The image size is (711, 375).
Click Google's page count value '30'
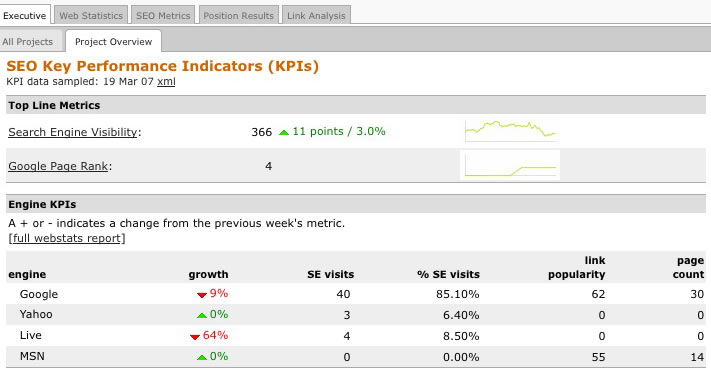(697, 294)
